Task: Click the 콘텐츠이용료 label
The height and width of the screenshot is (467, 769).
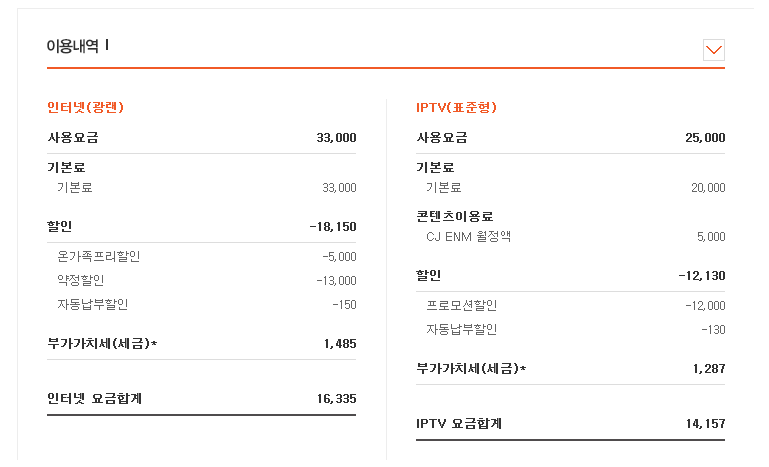Action: coord(455,216)
